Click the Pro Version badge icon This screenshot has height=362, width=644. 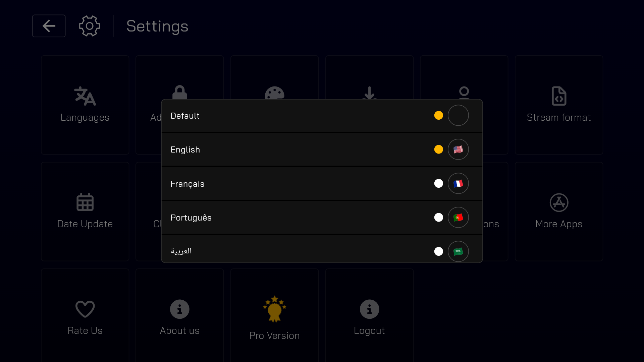click(274, 309)
